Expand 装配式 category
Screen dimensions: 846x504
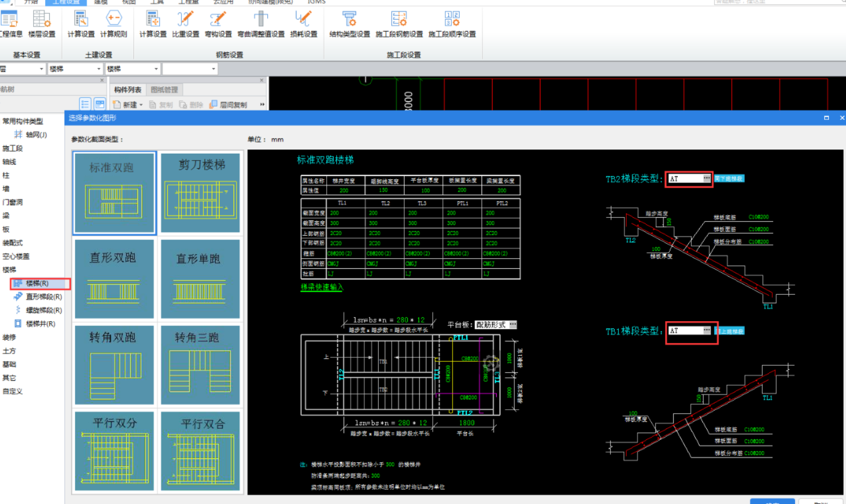[x=12, y=243]
